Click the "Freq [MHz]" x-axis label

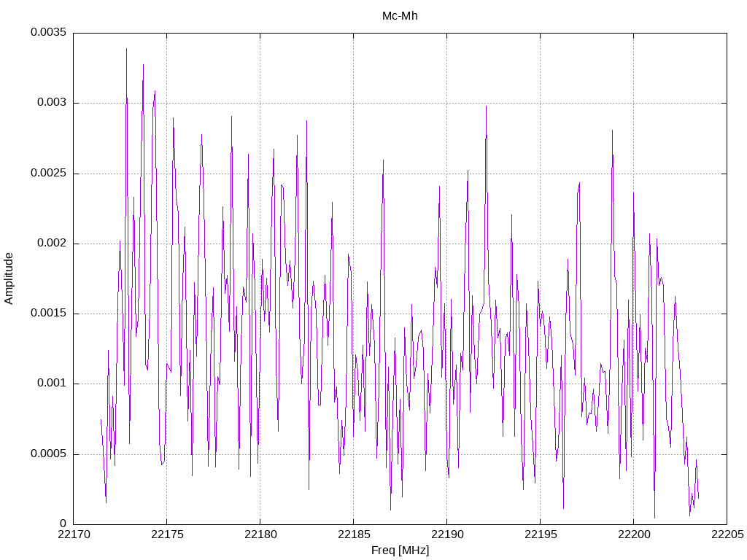click(400, 551)
